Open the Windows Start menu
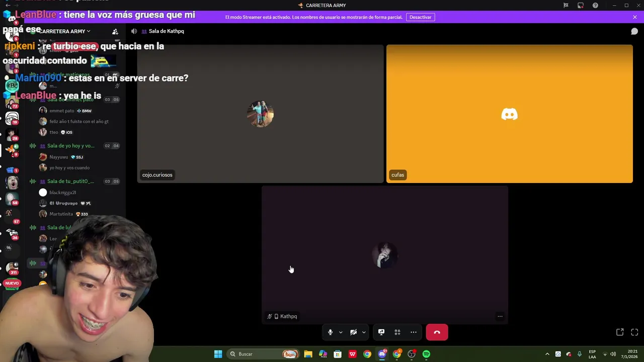The image size is (644, 362). tap(218, 354)
